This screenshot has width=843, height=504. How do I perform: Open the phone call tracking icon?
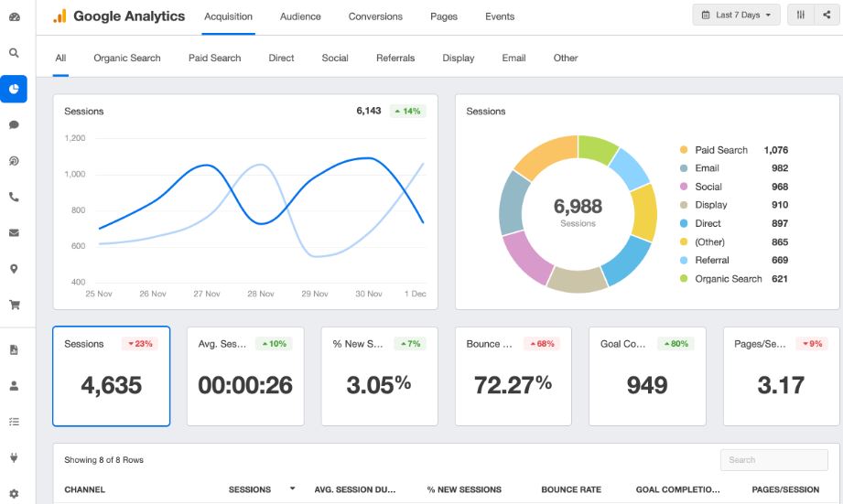tap(15, 197)
